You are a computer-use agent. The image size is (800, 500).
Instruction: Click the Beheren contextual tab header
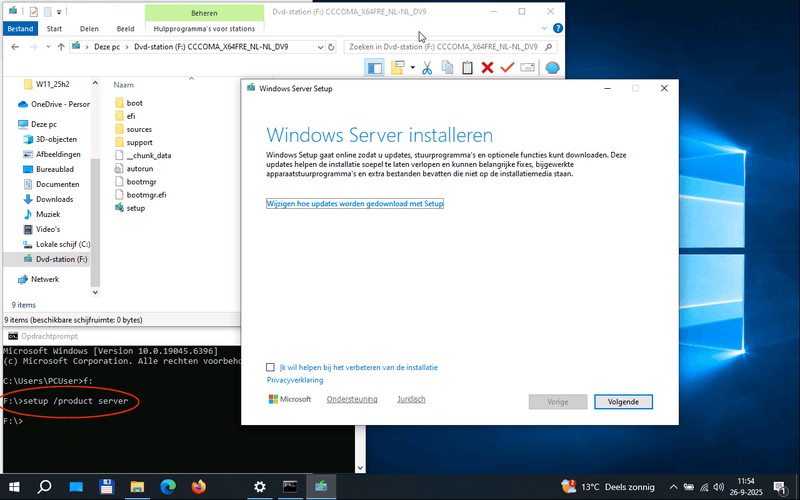[x=204, y=13]
